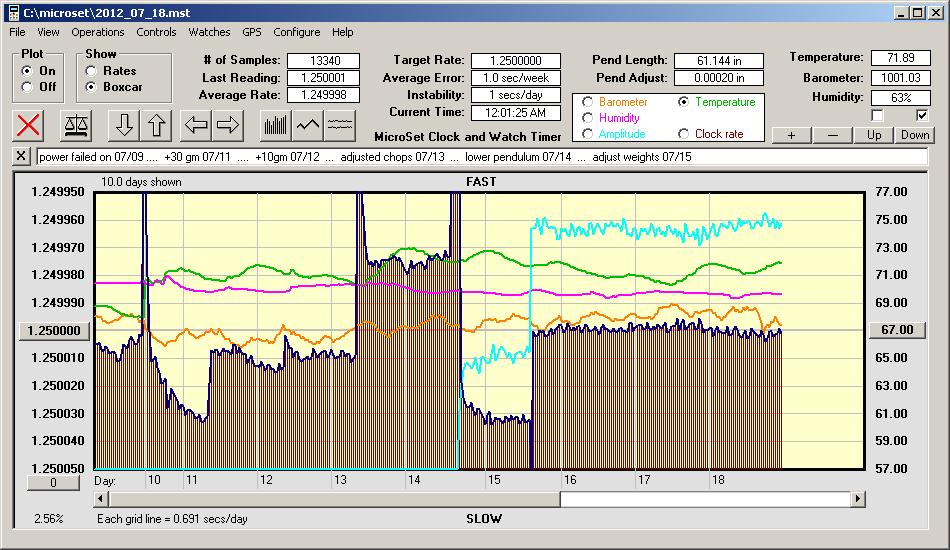This screenshot has height=550, width=950.
Task: Click the Last Reading field
Action: click(x=324, y=78)
